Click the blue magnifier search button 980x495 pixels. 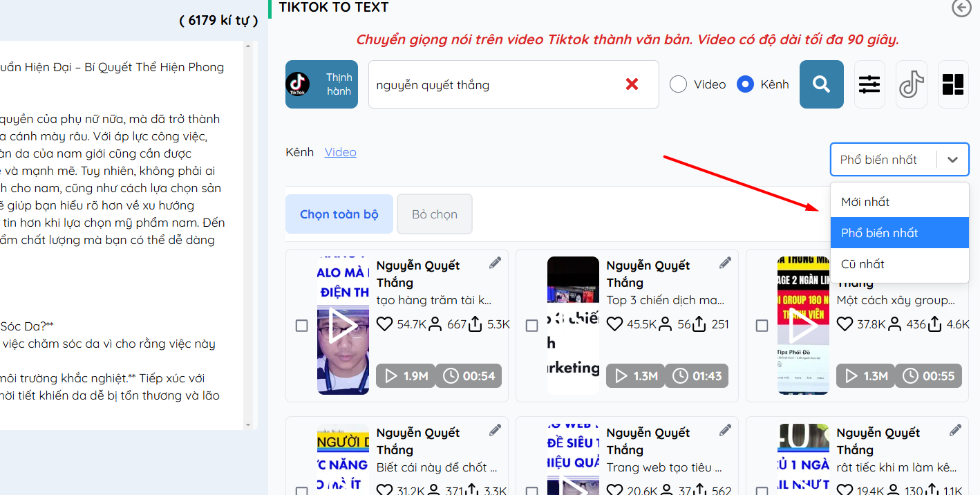(822, 84)
